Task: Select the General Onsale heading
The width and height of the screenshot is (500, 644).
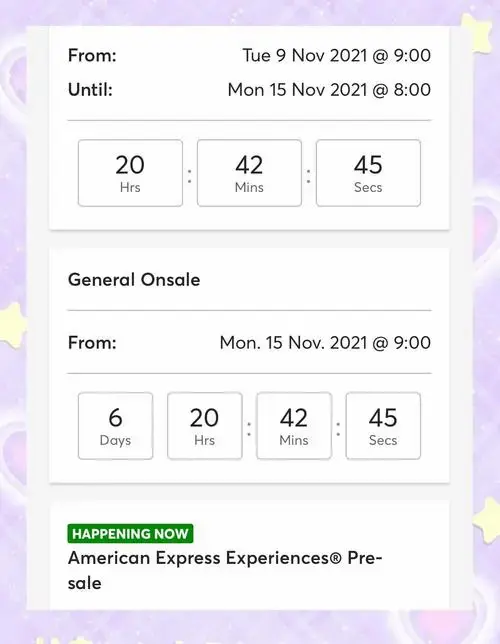Action: click(x=134, y=280)
